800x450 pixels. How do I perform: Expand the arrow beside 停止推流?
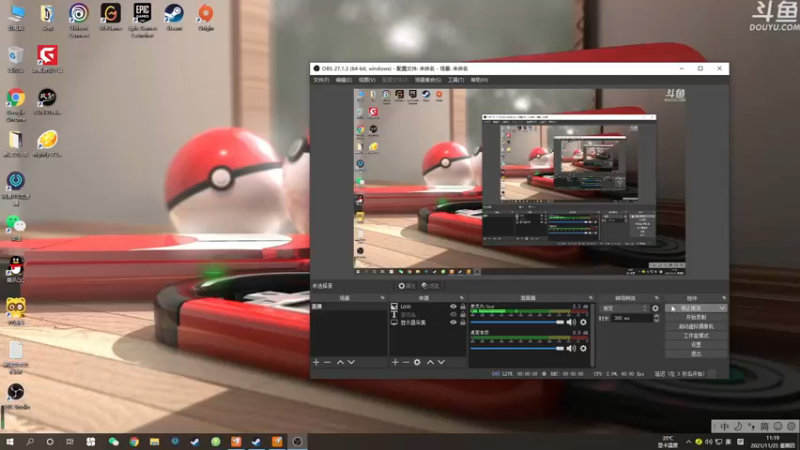(722, 308)
